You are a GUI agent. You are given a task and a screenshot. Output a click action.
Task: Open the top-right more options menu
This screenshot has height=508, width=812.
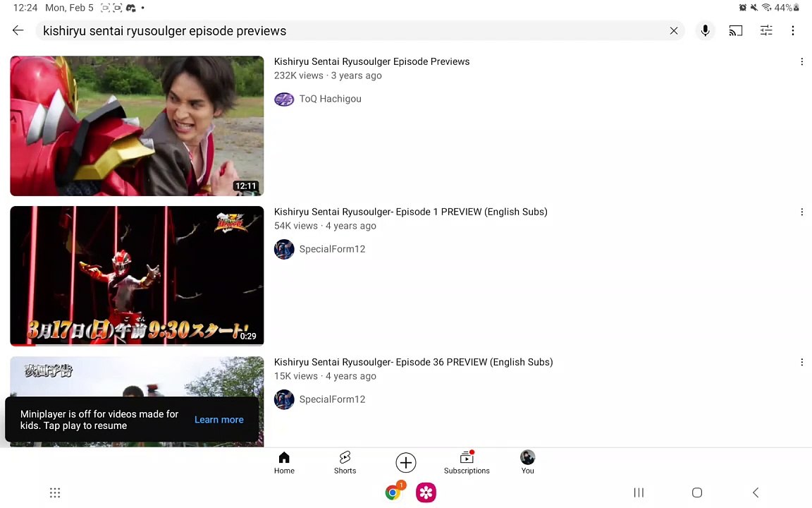[793, 30]
